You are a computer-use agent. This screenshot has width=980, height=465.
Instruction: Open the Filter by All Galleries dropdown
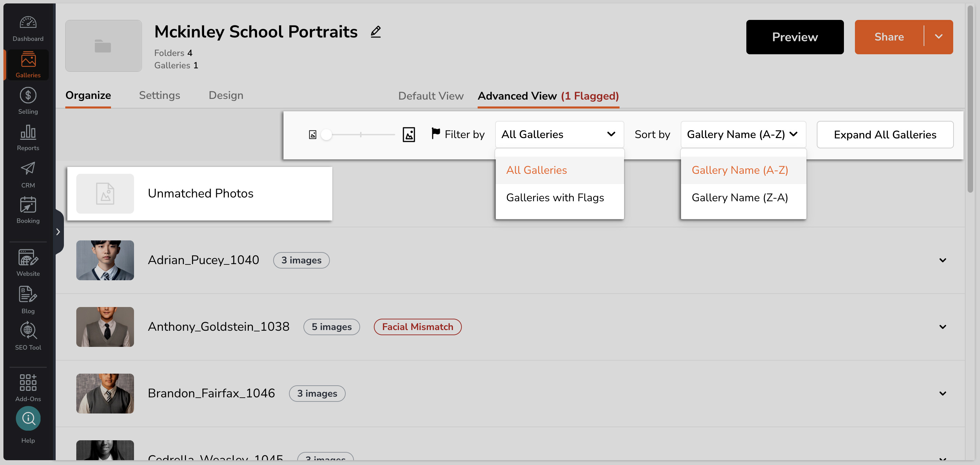click(559, 135)
